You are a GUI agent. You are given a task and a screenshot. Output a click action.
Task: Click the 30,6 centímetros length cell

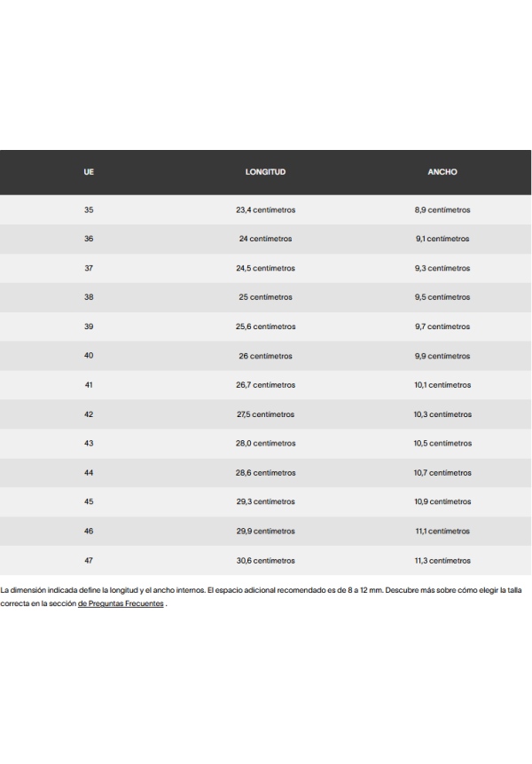click(x=265, y=561)
